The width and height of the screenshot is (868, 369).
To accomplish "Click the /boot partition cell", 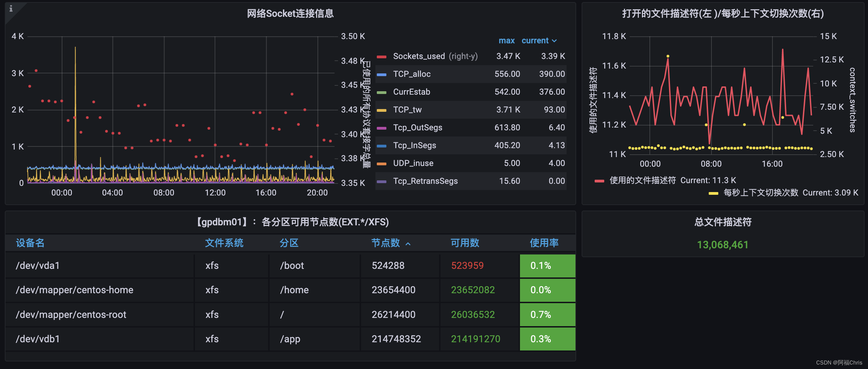I will tap(315, 266).
